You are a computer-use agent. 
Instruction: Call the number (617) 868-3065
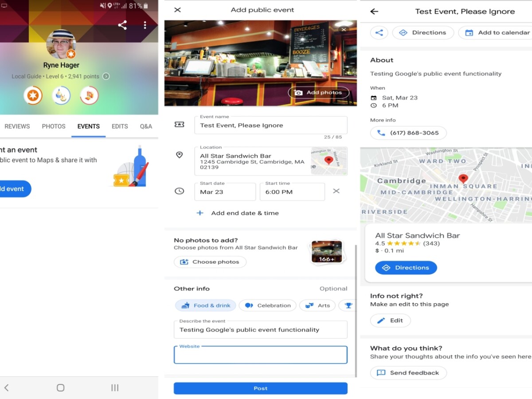(408, 133)
